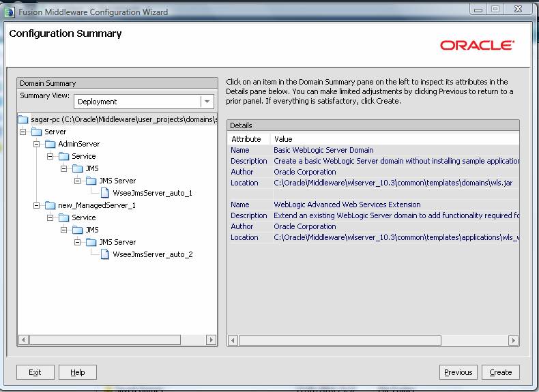This screenshot has height=392, width=539.
Task: Click the AdminServer folder icon
Action: 50,144
